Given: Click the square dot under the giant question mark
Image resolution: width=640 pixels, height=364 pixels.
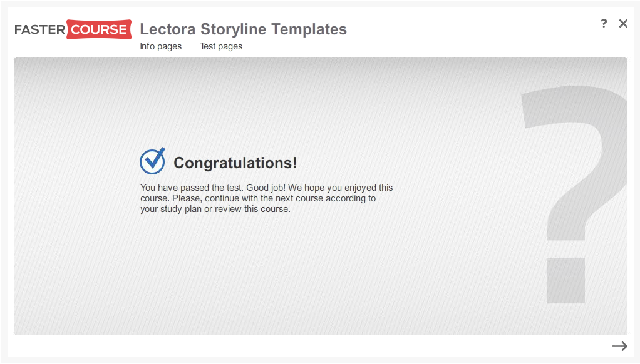Looking at the screenshot, I should [566, 281].
